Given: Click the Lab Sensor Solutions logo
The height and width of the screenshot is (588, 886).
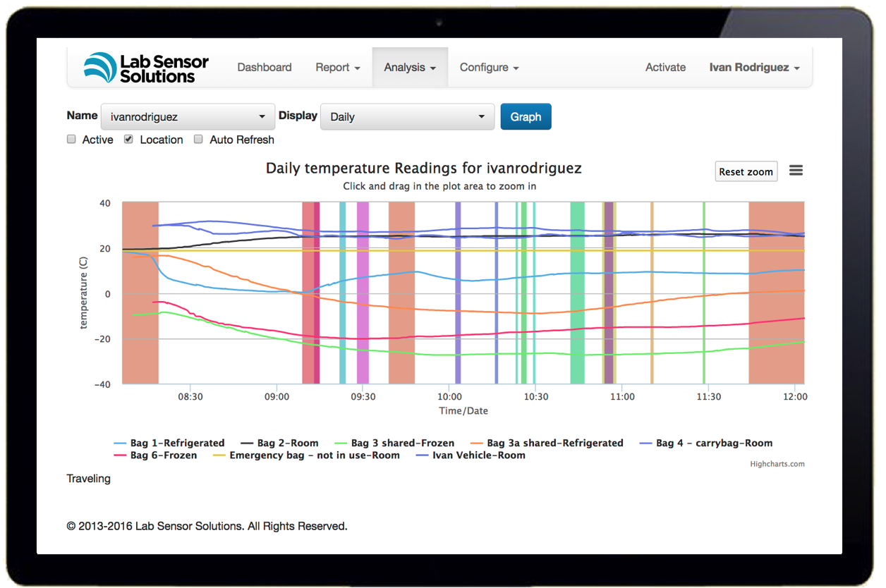Looking at the screenshot, I should click(146, 68).
